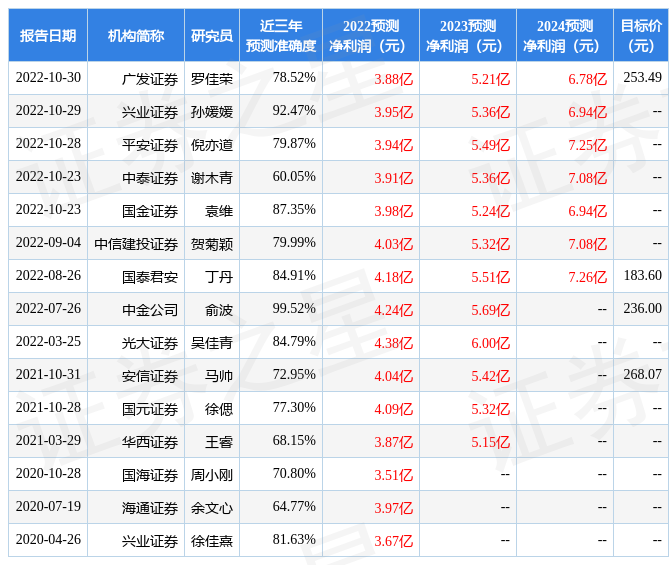Click accuracy value 92.47%
This screenshot has height=565, width=669.
pyautogui.click(x=294, y=111)
